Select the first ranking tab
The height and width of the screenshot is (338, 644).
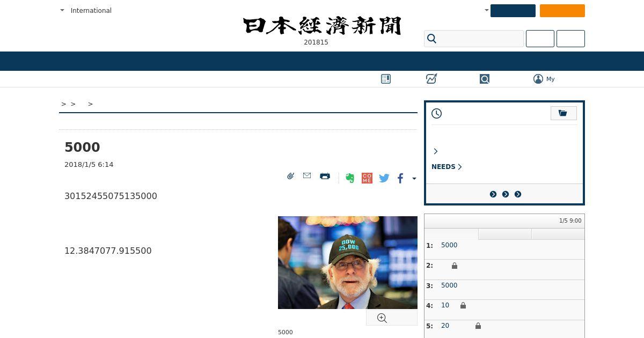pos(451,234)
